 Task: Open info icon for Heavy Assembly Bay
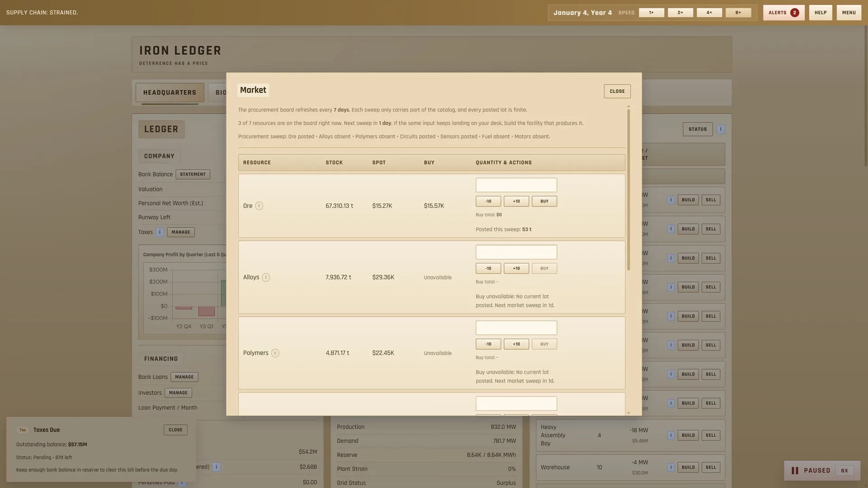[671, 436]
